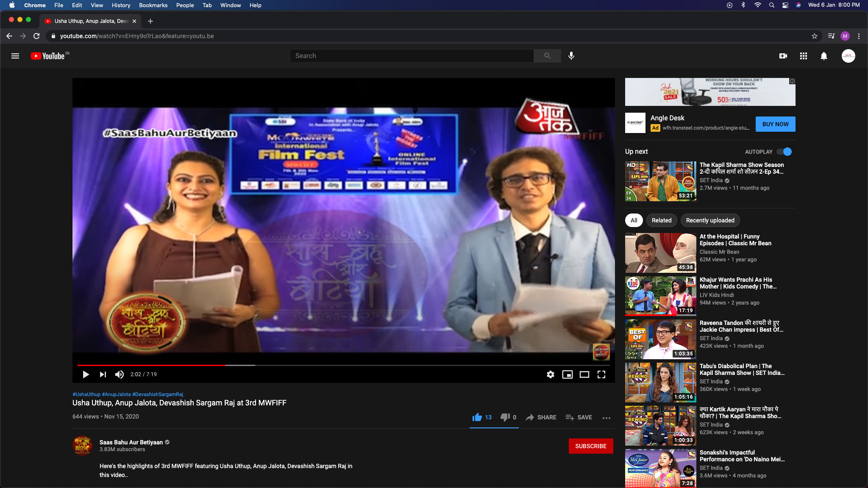
Task: Open the Create video camera icon
Action: (x=783, y=56)
